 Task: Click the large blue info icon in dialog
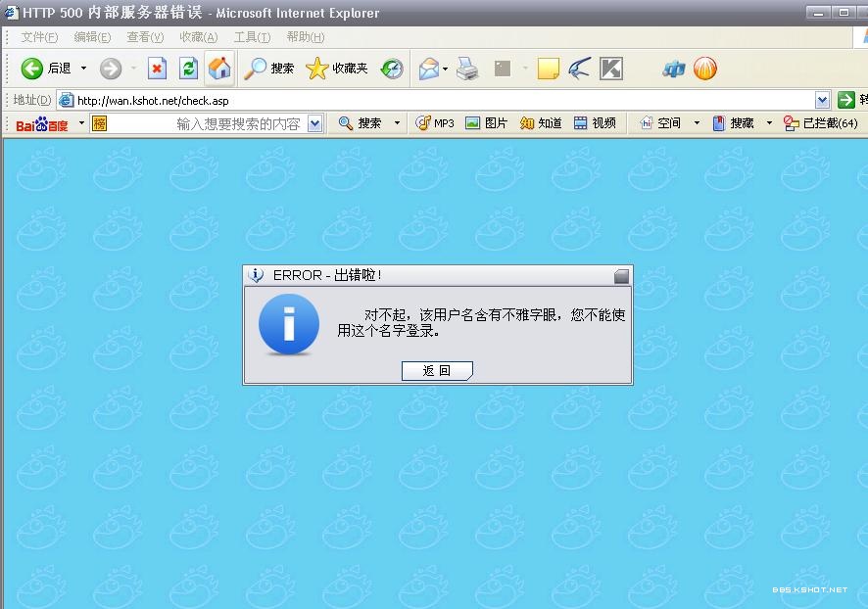289,325
